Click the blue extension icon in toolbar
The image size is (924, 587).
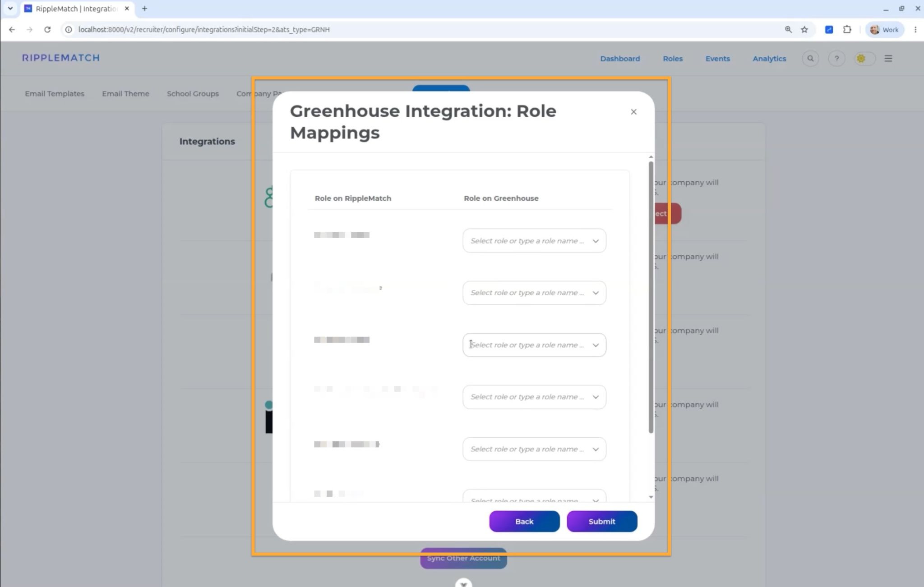click(x=829, y=29)
